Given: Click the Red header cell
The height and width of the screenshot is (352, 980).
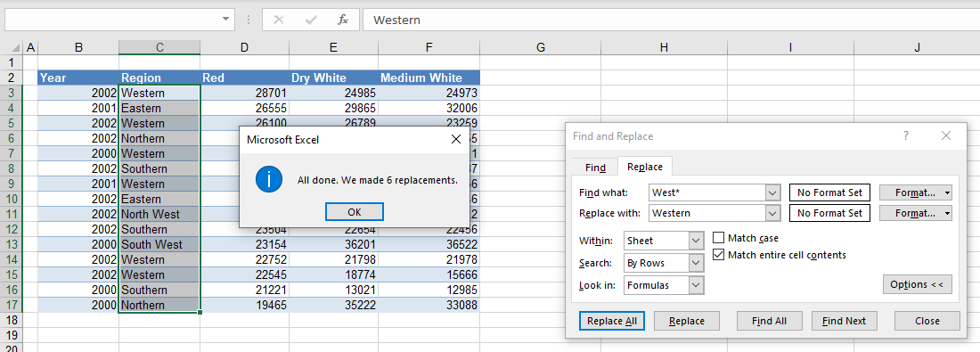Looking at the screenshot, I should tap(244, 78).
